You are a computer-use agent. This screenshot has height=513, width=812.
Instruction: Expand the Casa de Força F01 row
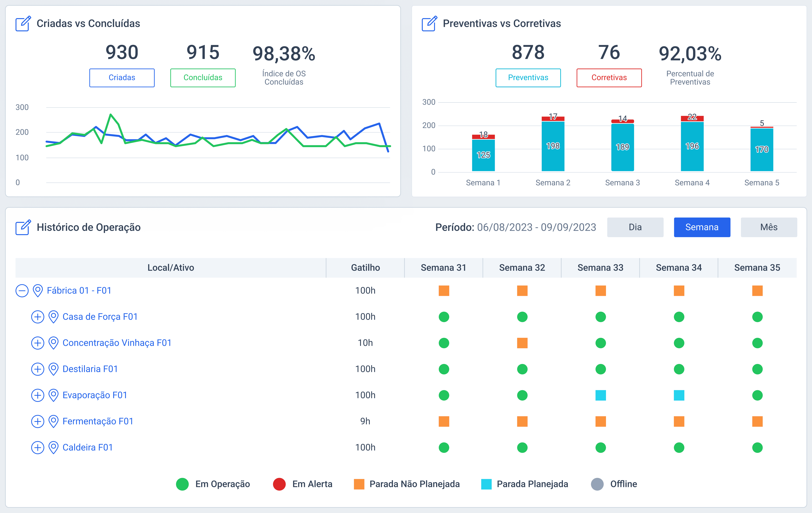click(37, 317)
